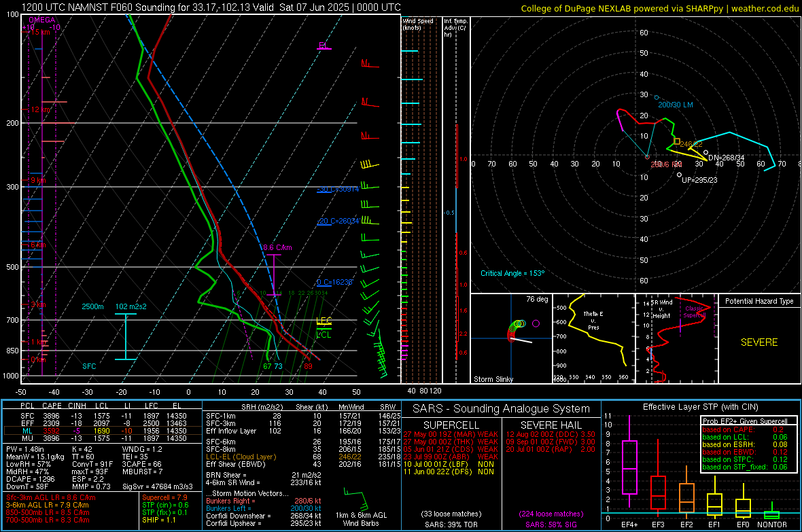Click the DN=268/34 Corfidi label
The width and height of the screenshot is (802, 532).
[x=727, y=158]
